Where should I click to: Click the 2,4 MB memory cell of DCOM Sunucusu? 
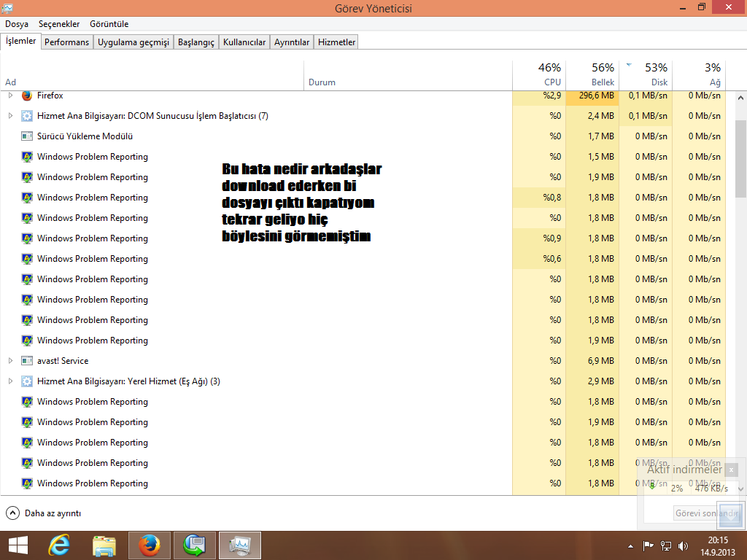(x=592, y=116)
